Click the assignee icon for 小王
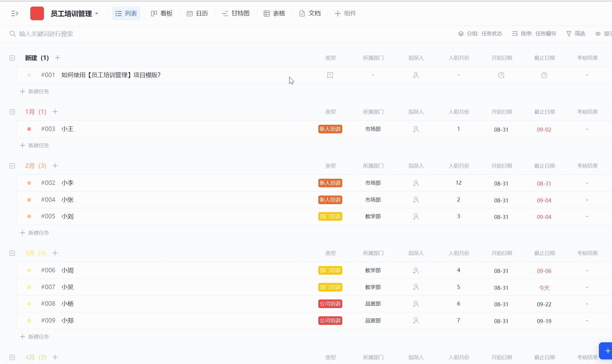The width and height of the screenshot is (612, 364). pyautogui.click(x=416, y=129)
